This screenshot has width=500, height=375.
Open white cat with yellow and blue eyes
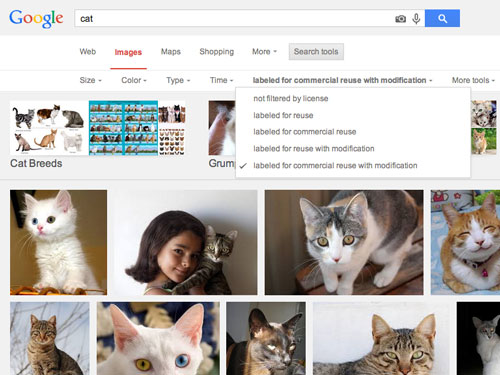[x=158, y=338]
